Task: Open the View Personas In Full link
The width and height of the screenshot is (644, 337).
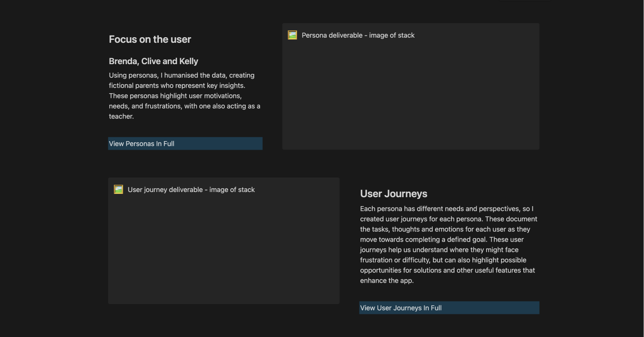Action: point(142,144)
